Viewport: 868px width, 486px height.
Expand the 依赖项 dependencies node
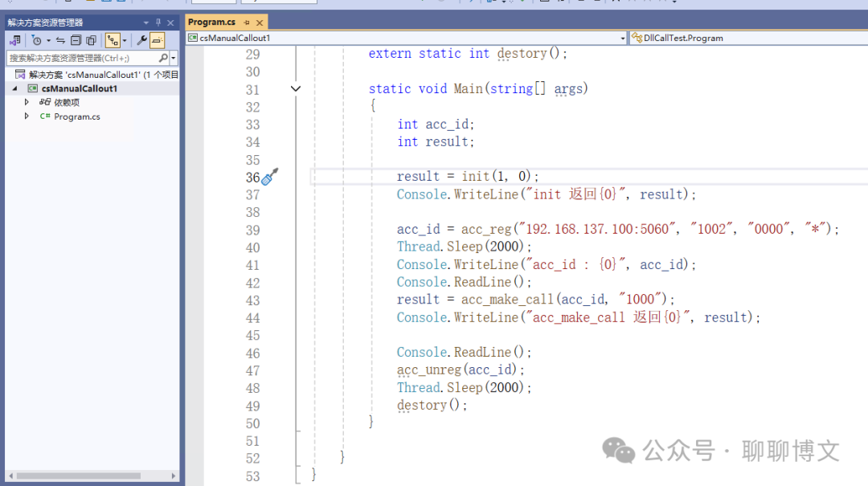(27, 102)
